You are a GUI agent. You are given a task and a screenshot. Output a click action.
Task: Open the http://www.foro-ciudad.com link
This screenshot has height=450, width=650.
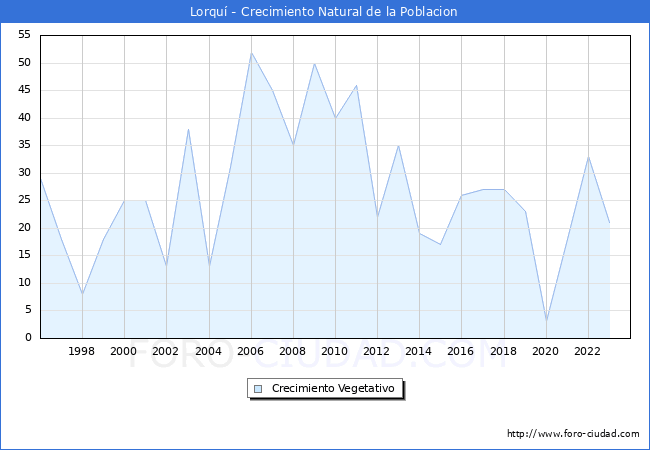click(x=573, y=434)
